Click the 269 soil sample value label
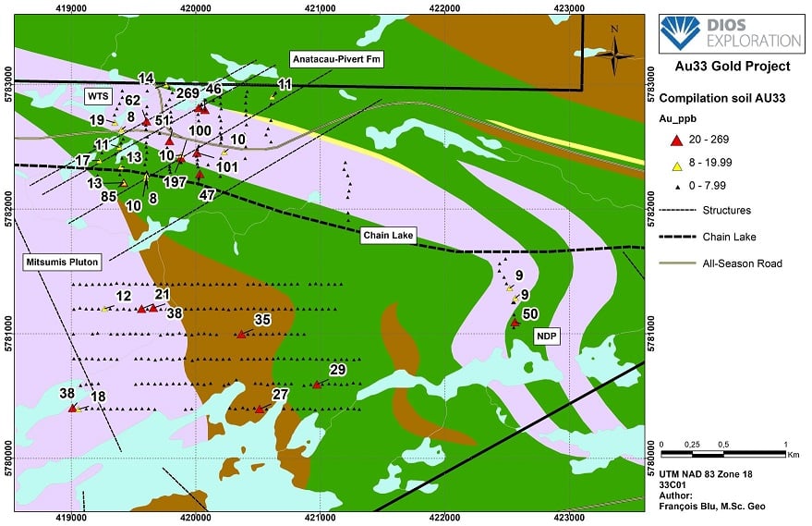Viewport: 812px width, 526px height. 188,93
